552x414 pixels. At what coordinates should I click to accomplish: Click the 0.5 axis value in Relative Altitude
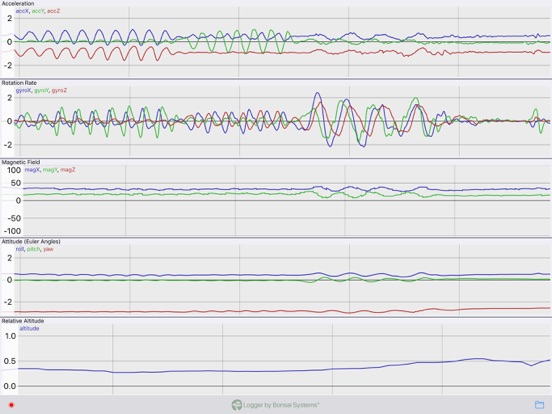[10, 361]
